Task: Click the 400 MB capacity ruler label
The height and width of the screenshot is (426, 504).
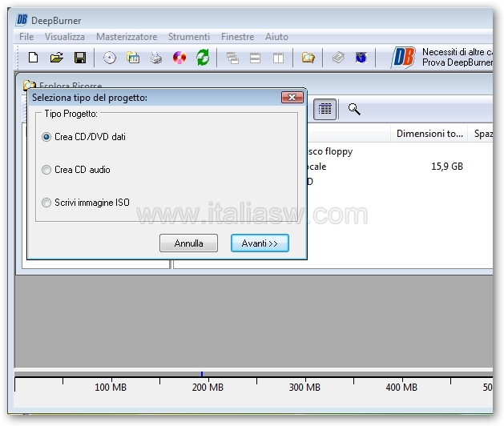Action: 401,388
